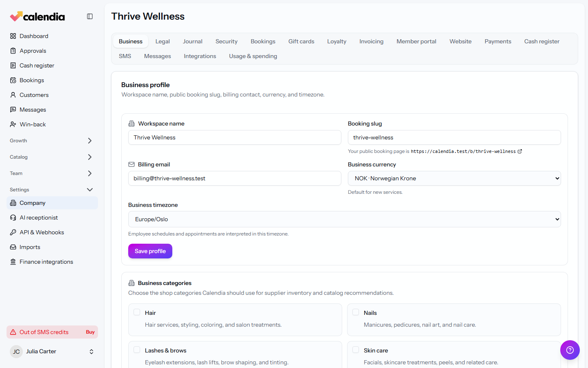Click the Imports inbox icon
The height and width of the screenshot is (368, 588).
[x=13, y=247]
